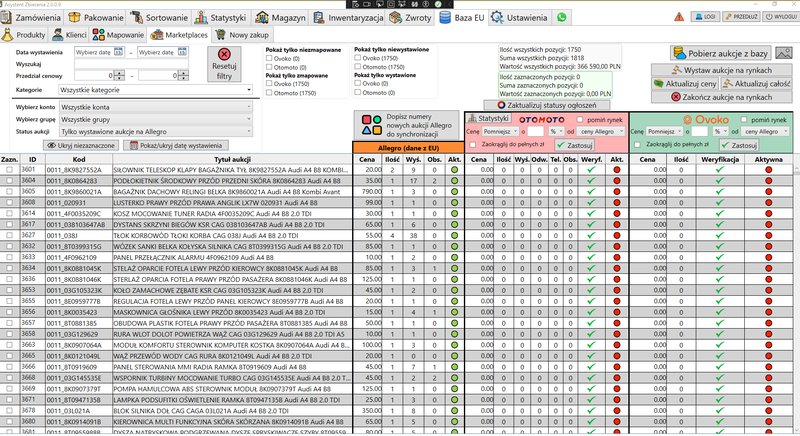
Task: Tick Ovoko (0) under Pokaż tylko wystawione
Action: [x=358, y=83]
